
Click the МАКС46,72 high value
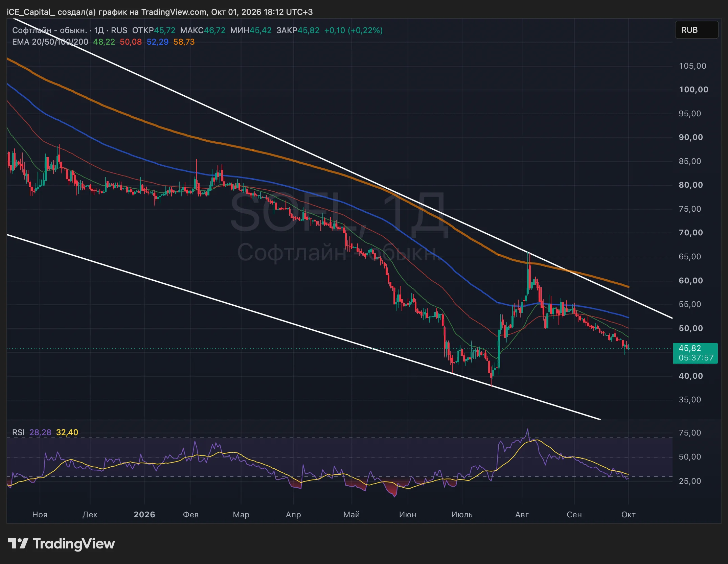[x=203, y=30]
